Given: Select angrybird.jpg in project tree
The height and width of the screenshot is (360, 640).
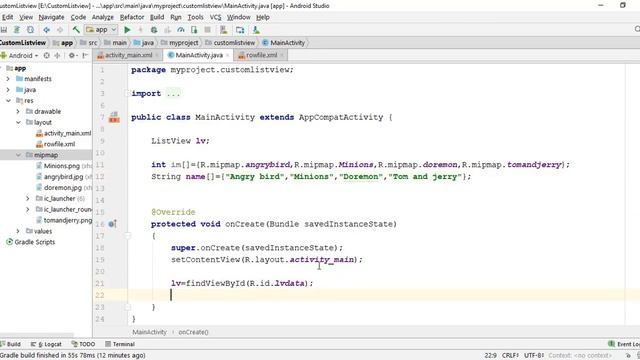Looking at the screenshot, I should pyautogui.click(x=63, y=177).
